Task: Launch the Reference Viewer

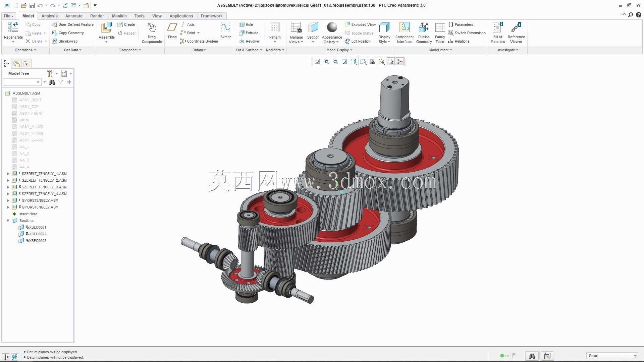Action: tap(516, 33)
